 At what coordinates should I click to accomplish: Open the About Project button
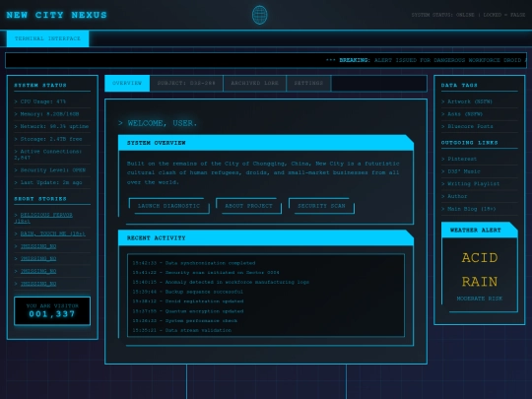coord(248,206)
